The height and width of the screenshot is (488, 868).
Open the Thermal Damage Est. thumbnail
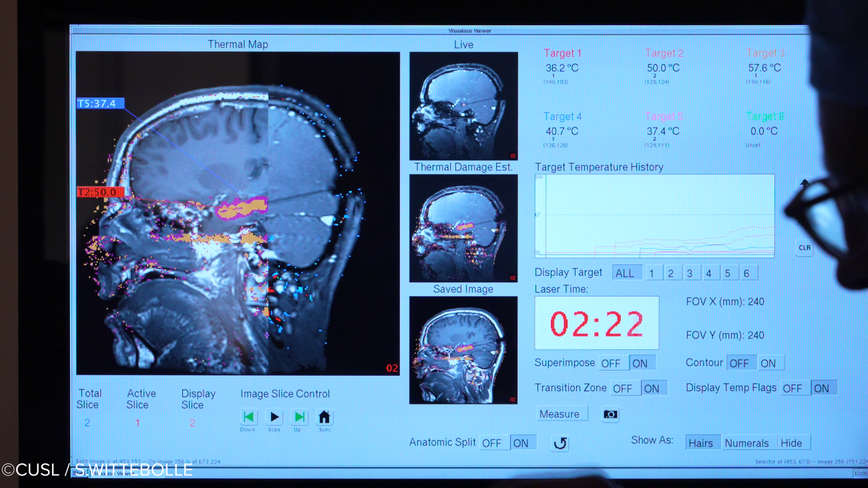[463, 228]
